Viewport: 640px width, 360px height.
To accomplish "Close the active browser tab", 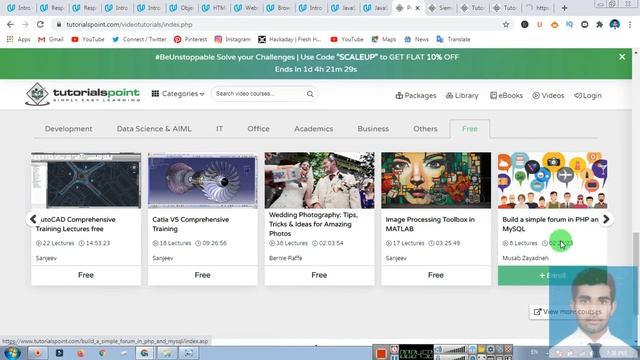I will pos(418,8).
